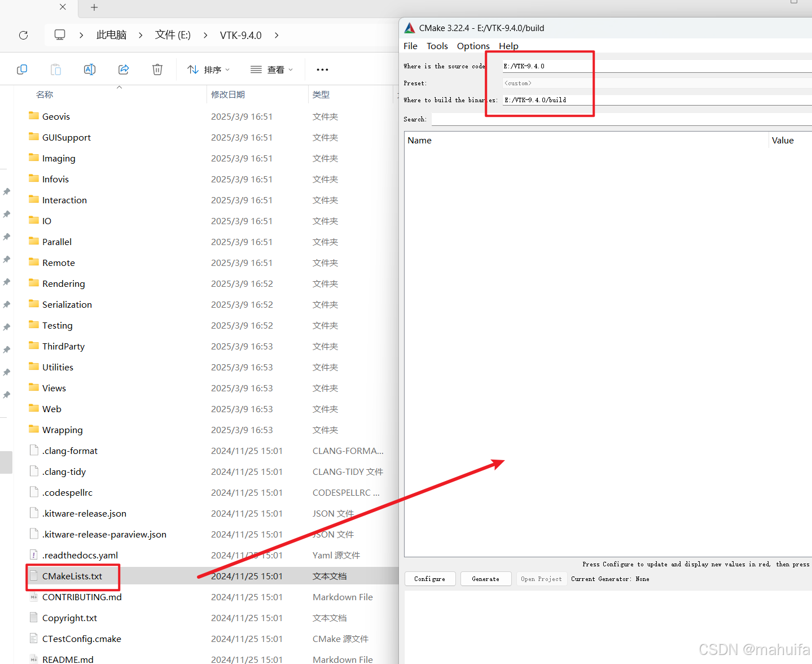The image size is (812, 664).
Task: Open the more options ellipsis menu
Action: (x=322, y=69)
